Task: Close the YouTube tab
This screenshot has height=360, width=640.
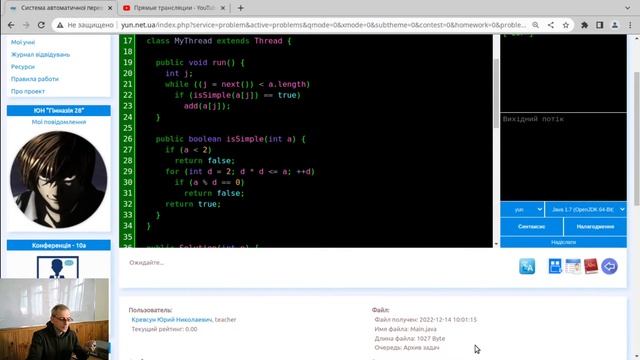Action: [223, 8]
